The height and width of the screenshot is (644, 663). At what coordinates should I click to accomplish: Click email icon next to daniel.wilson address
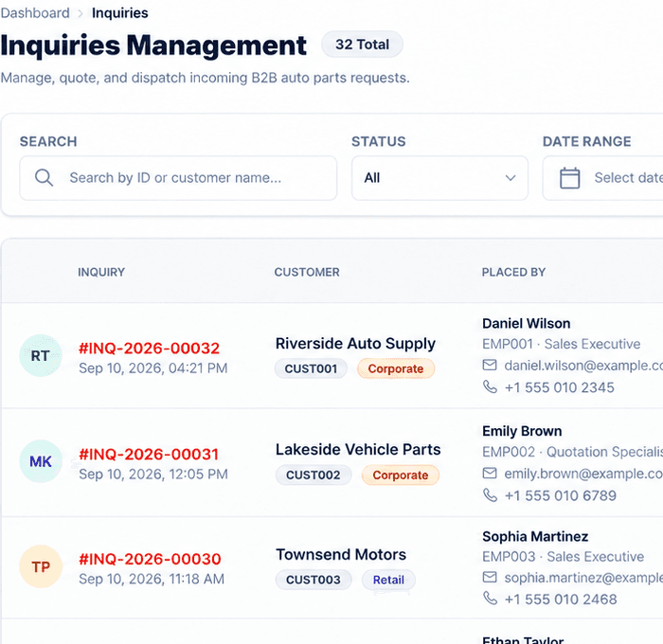click(490, 365)
